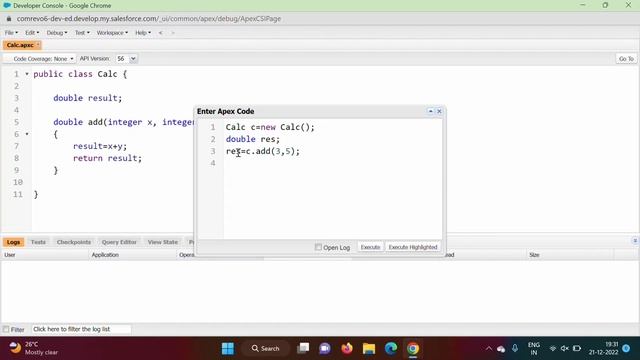Open the Help menu
The width and height of the screenshot is (640, 360).
(x=142, y=33)
